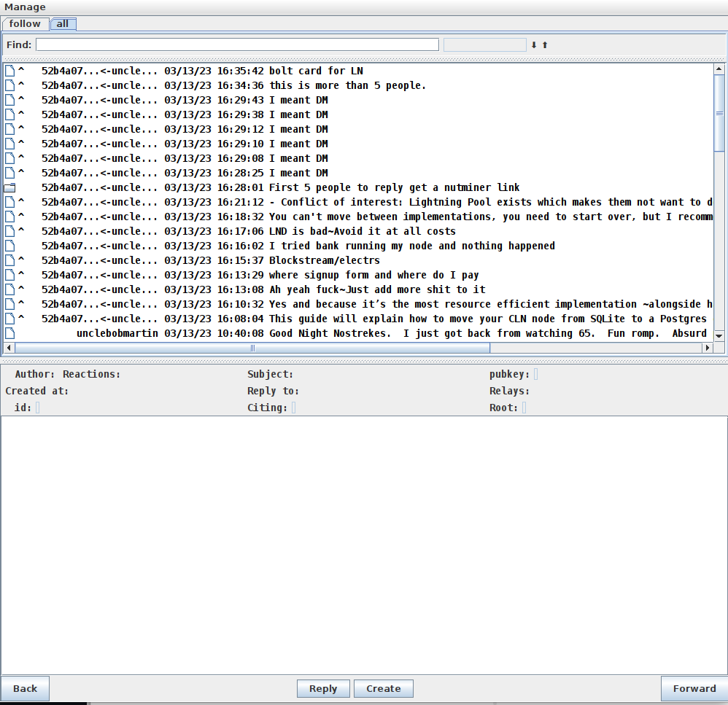The width and height of the screenshot is (728, 705).
Task: Click the Create button
Action: tap(384, 688)
